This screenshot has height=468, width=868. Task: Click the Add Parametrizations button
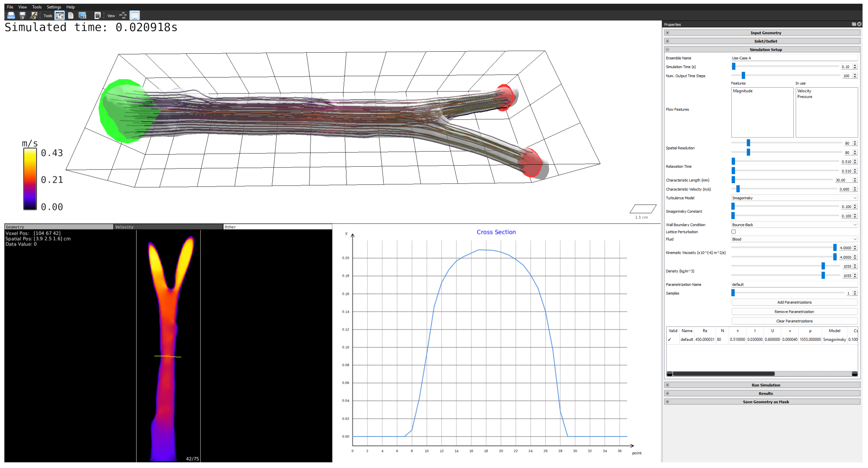(794, 302)
